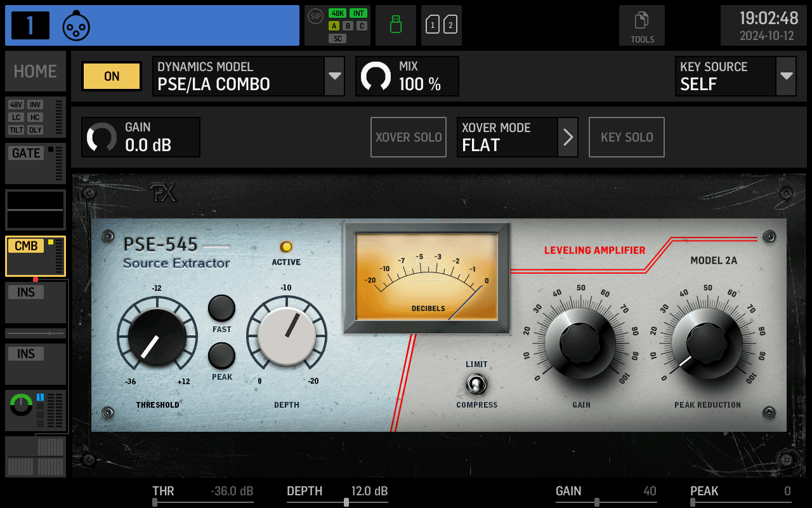The width and height of the screenshot is (812, 508).
Task: Adjust the bottom GAIN 40 slider
Action: pos(606,497)
